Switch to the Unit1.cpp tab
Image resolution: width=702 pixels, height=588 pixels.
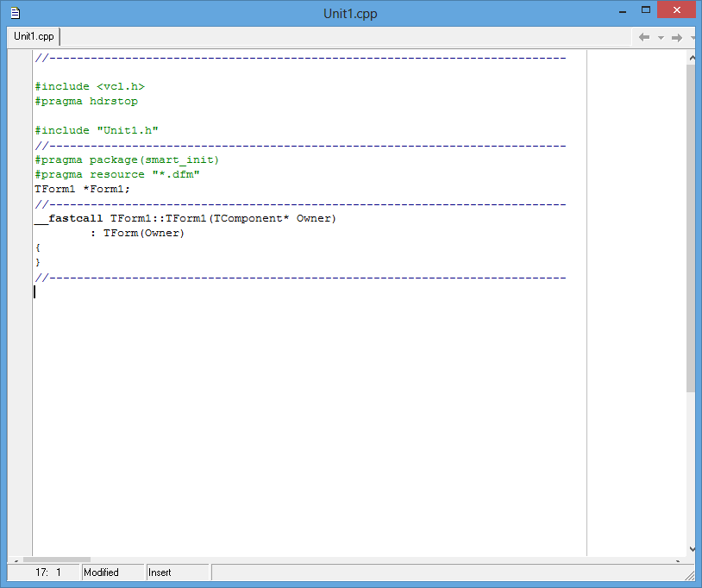click(34, 36)
